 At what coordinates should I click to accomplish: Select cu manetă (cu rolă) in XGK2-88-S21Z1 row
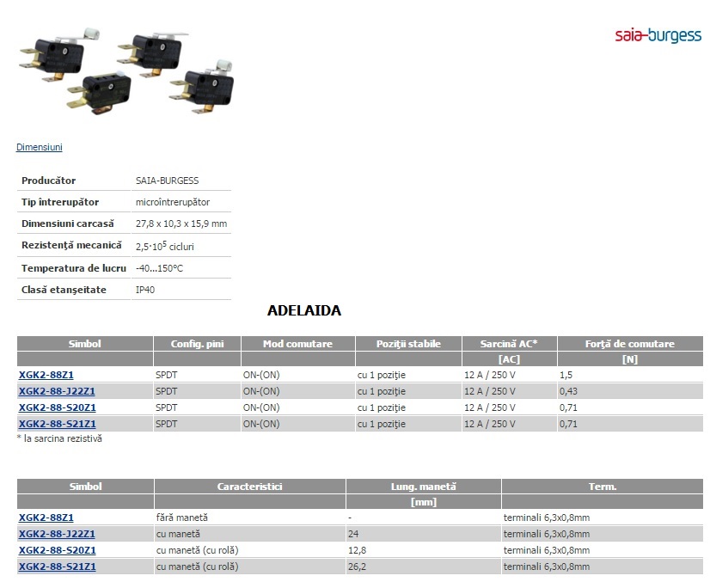point(249,567)
